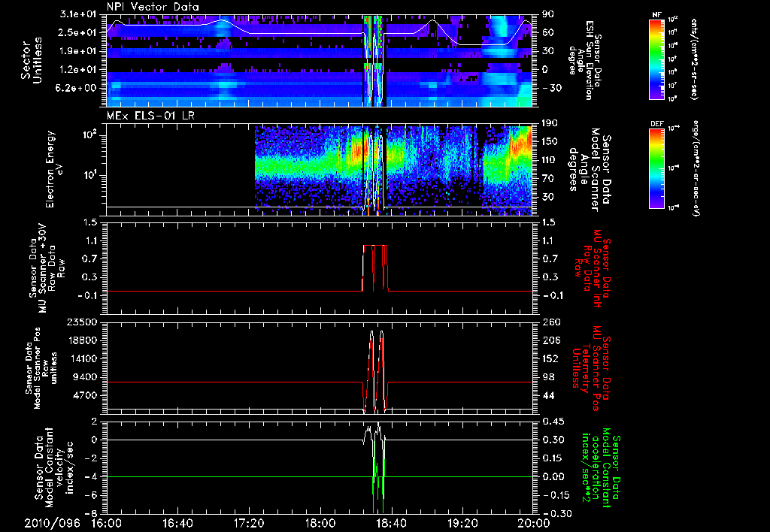Click the '4700' scanner position tick
Image resolution: width=770 pixels, height=532 pixels.
click(86, 395)
